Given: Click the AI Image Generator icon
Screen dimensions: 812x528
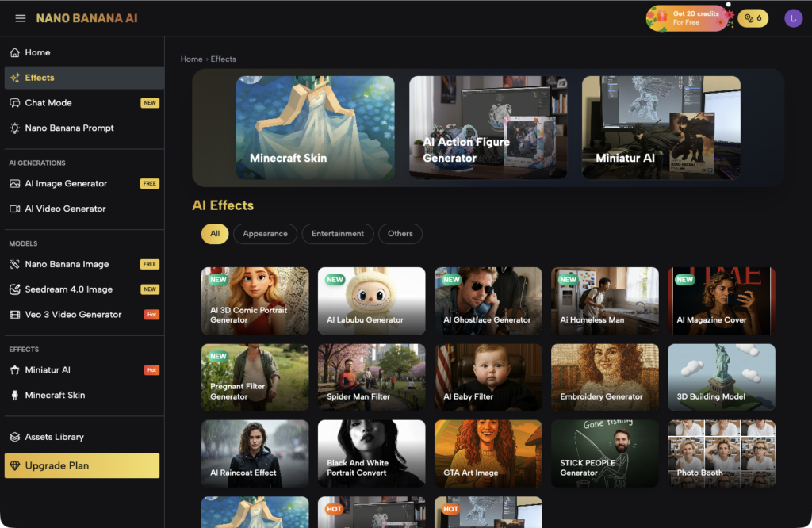Looking at the screenshot, I should coord(15,184).
